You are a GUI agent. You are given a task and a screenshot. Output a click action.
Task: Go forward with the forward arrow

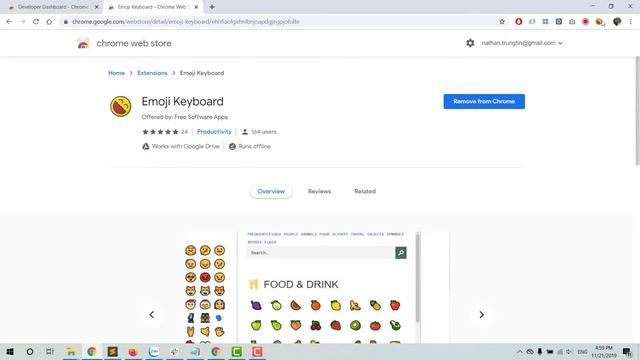(x=22, y=22)
